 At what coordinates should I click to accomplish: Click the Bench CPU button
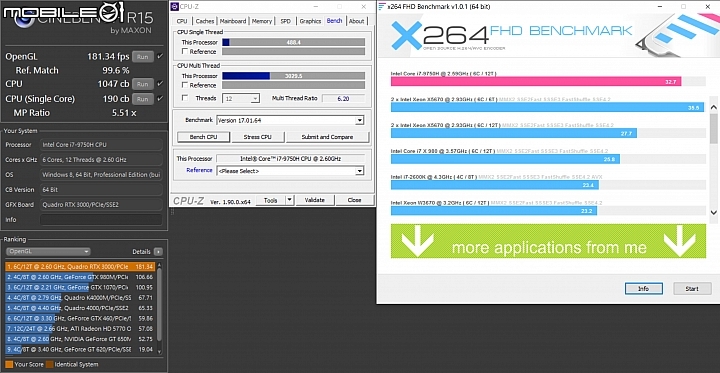203,137
